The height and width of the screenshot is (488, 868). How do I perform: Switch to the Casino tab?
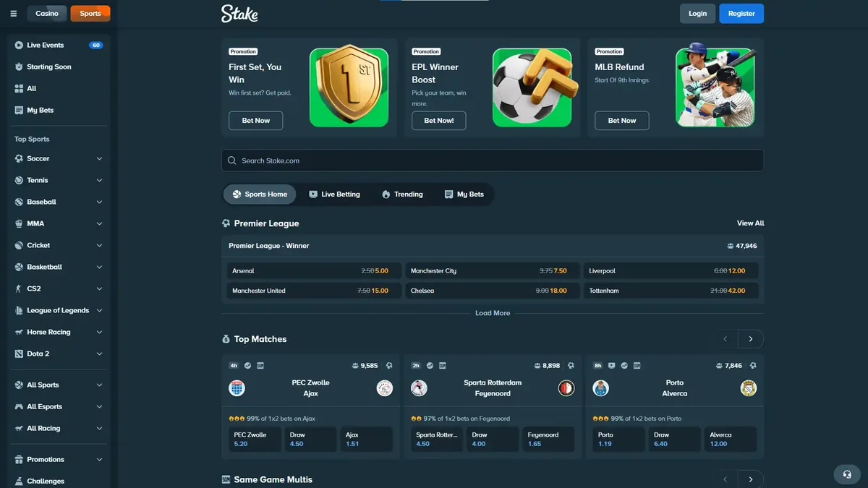(47, 14)
